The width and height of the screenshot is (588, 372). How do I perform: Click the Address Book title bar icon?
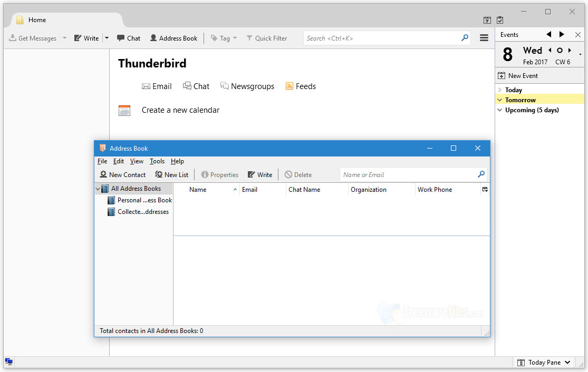click(x=102, y=148)
